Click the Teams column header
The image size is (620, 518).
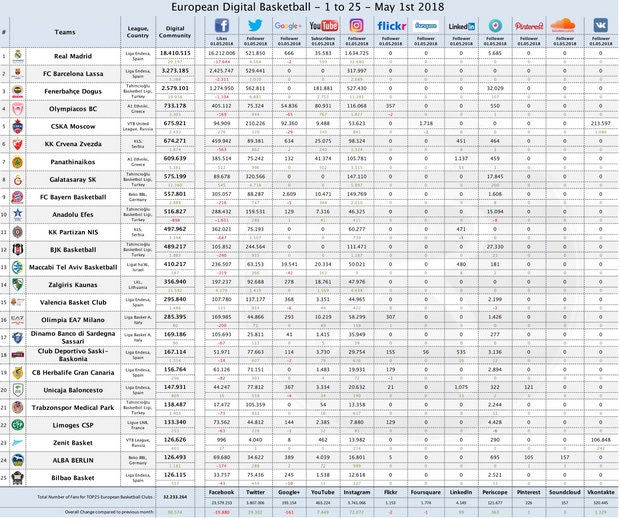65,32
